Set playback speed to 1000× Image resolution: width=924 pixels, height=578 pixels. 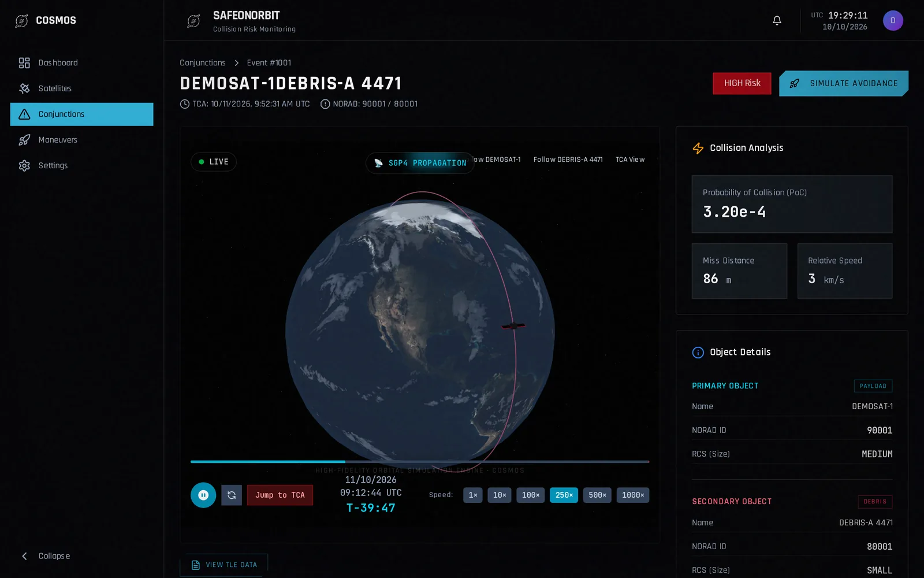point(633,495)
